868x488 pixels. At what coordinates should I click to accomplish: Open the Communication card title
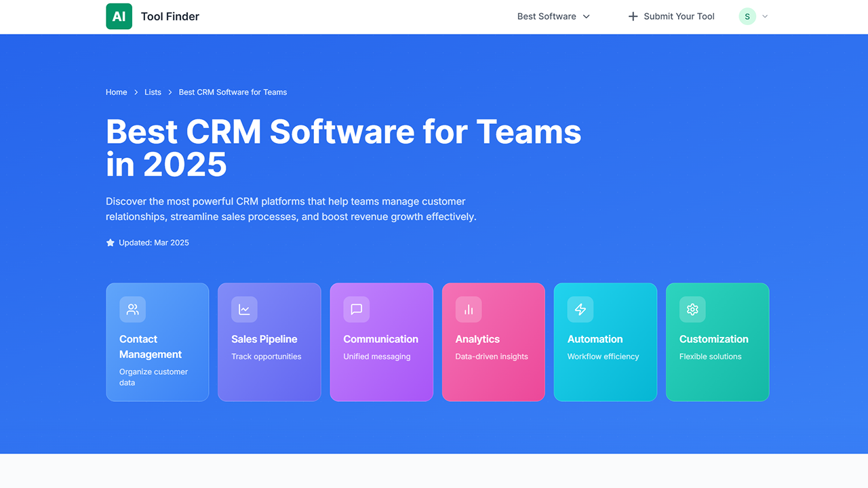pyautogui.click(x=380, y=339)
